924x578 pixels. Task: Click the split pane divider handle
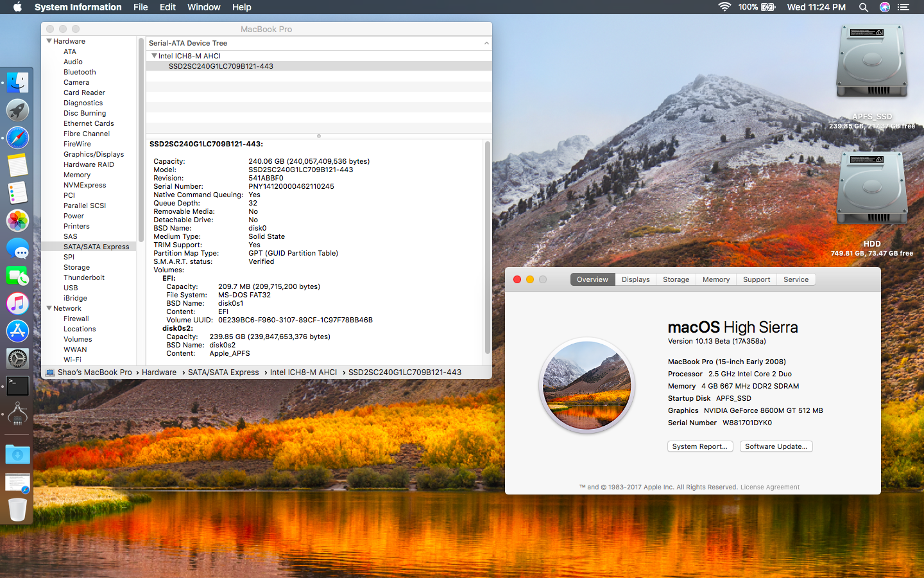point(319,136)
